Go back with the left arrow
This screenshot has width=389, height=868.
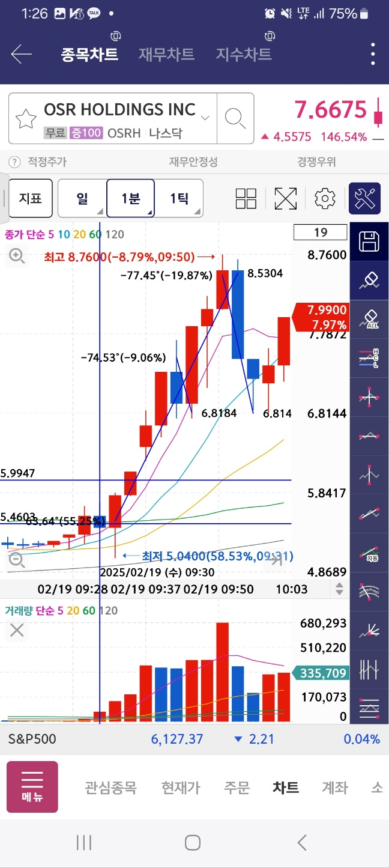22,55
